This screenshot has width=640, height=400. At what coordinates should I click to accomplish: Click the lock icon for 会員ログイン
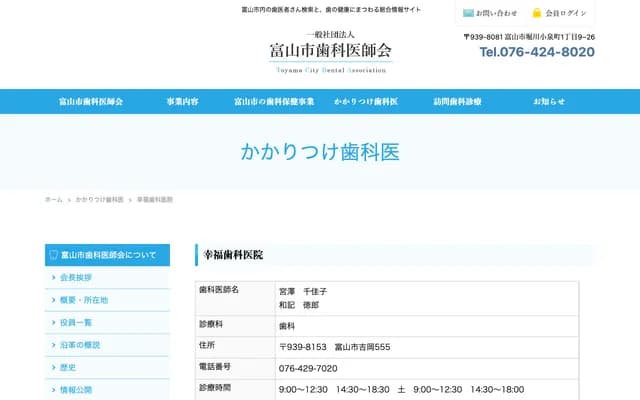537,13
